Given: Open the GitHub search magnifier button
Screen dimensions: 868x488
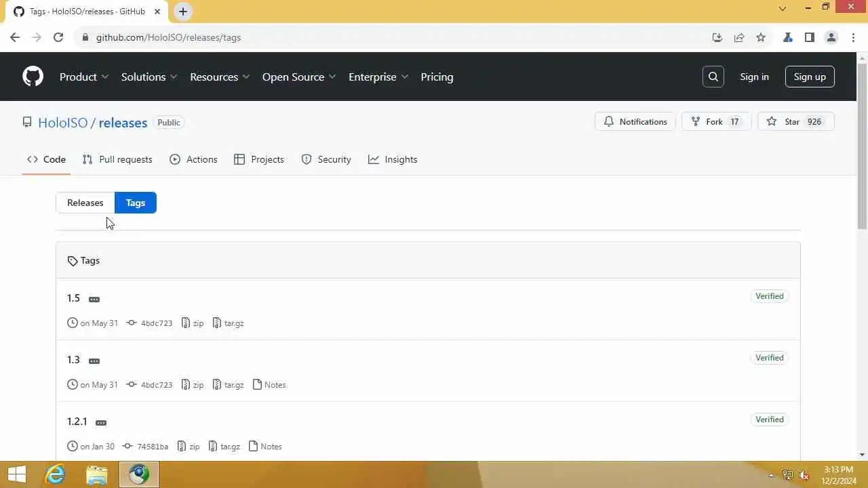Looking at the screenshot, I should [x=713, y=77].
